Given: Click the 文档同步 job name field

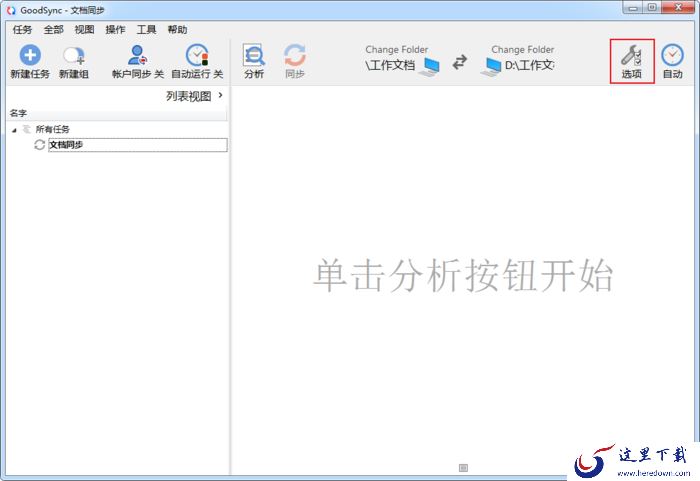Looking at the screenshot, I should 138,145.
